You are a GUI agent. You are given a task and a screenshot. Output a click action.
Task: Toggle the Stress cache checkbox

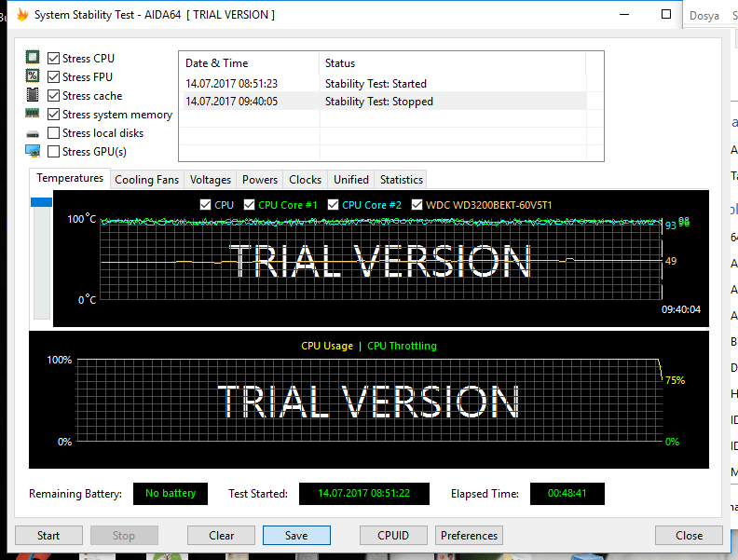(54, 96)
